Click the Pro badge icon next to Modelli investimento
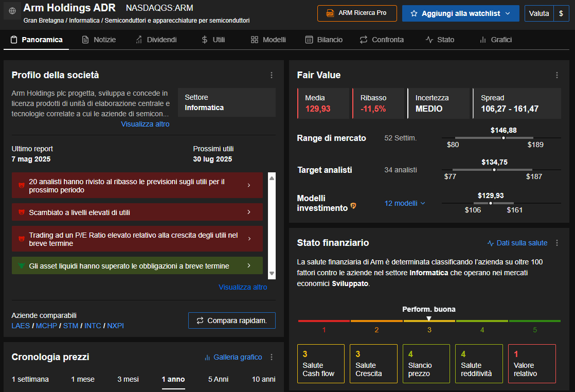This screenshot has width=575, height=392. pos(353,206)
